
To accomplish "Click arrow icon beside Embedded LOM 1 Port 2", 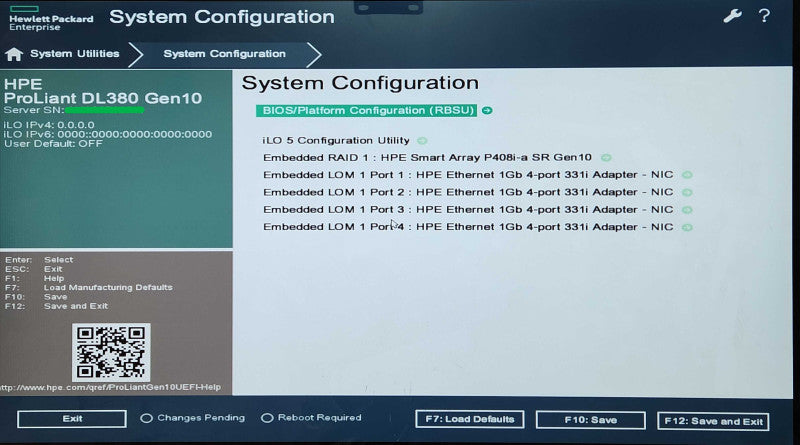I will pyautogui.click(x=687, y=192).
